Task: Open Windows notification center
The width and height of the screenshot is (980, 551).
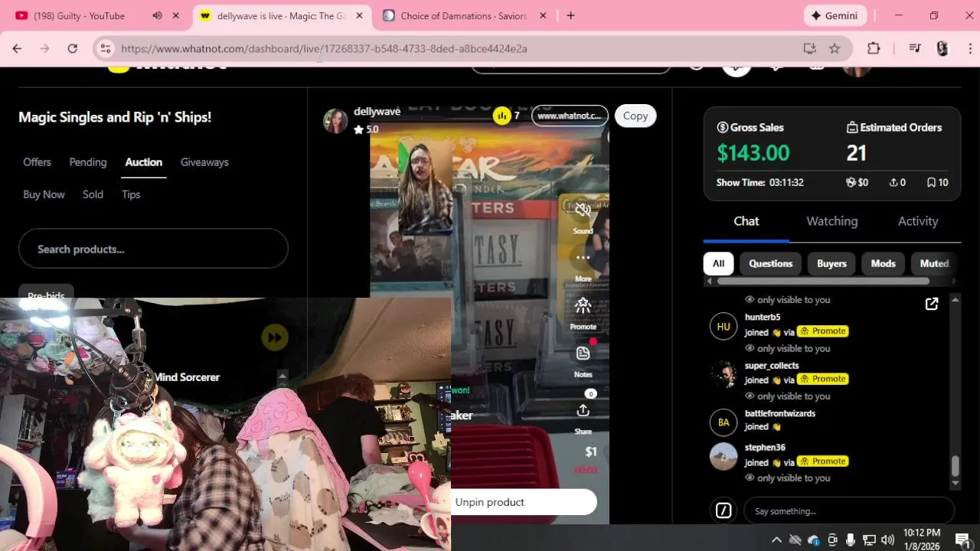Action: pos(962,540)
